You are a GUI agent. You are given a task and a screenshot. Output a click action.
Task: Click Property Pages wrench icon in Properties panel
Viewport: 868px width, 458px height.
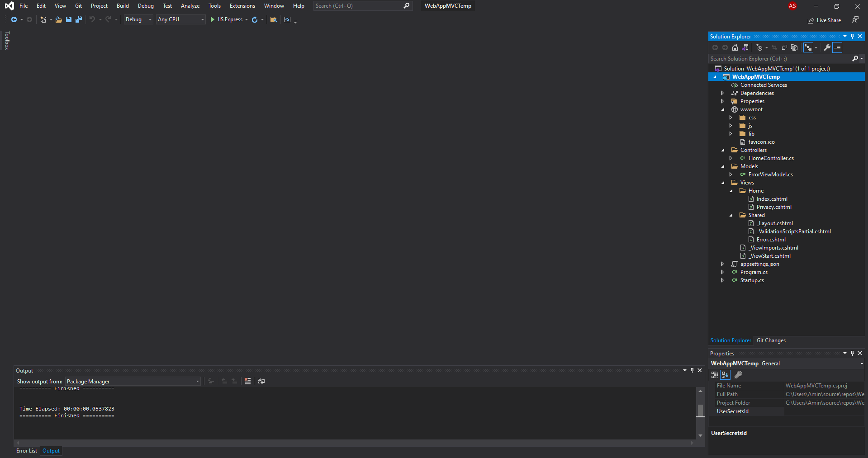pos(738,374)
